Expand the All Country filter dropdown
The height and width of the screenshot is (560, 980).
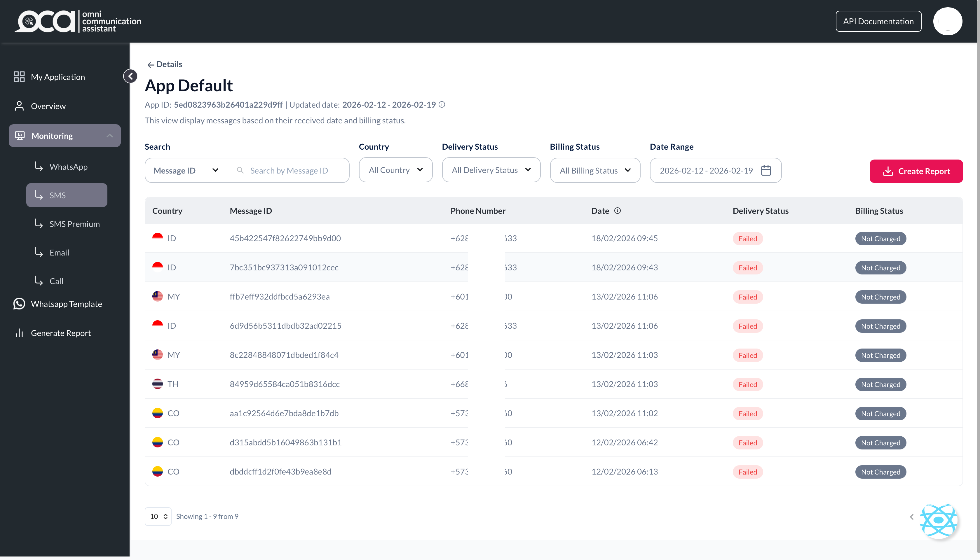395,170
